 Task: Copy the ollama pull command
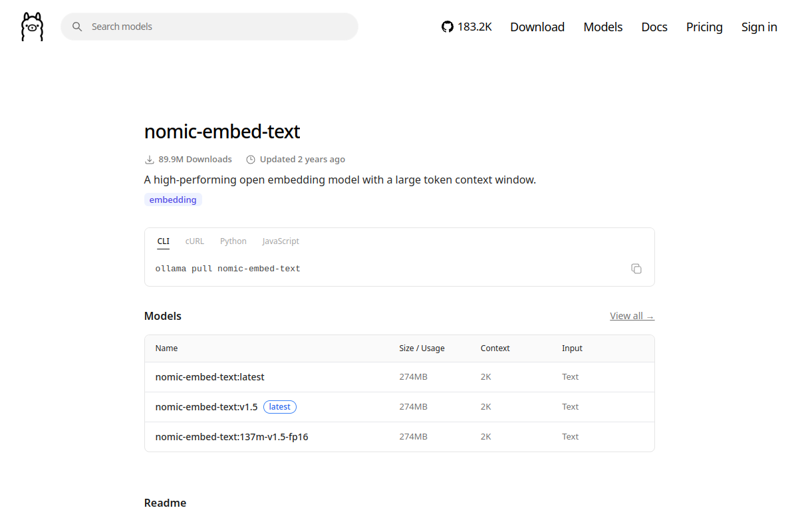(636, 269)
